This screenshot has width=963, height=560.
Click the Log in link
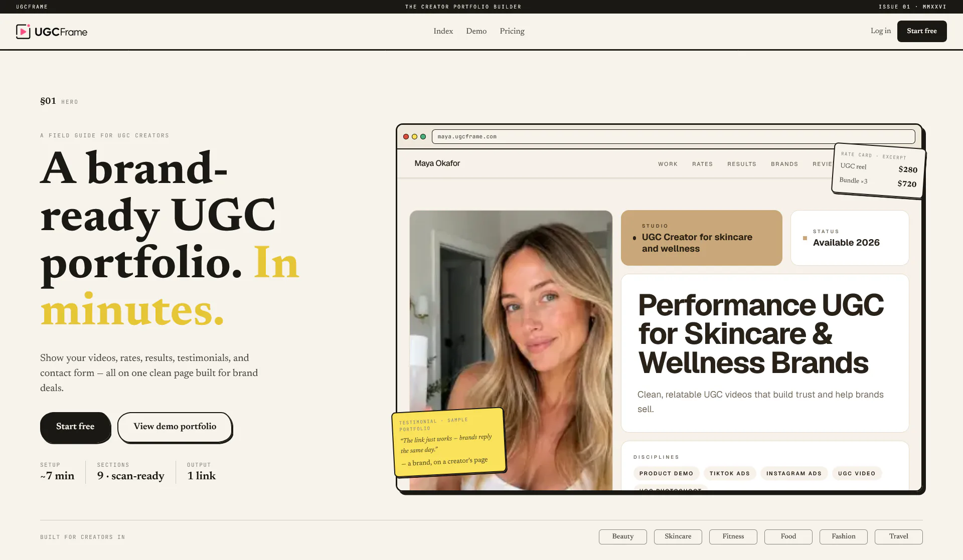(x=881, y=31)
